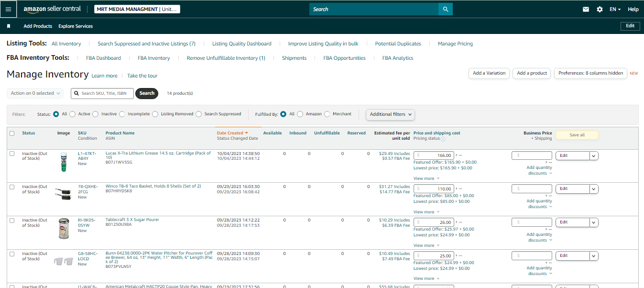Select Listing Removed status filter
644x288 pixels.
pyautogui.click(x=155, y=114)
